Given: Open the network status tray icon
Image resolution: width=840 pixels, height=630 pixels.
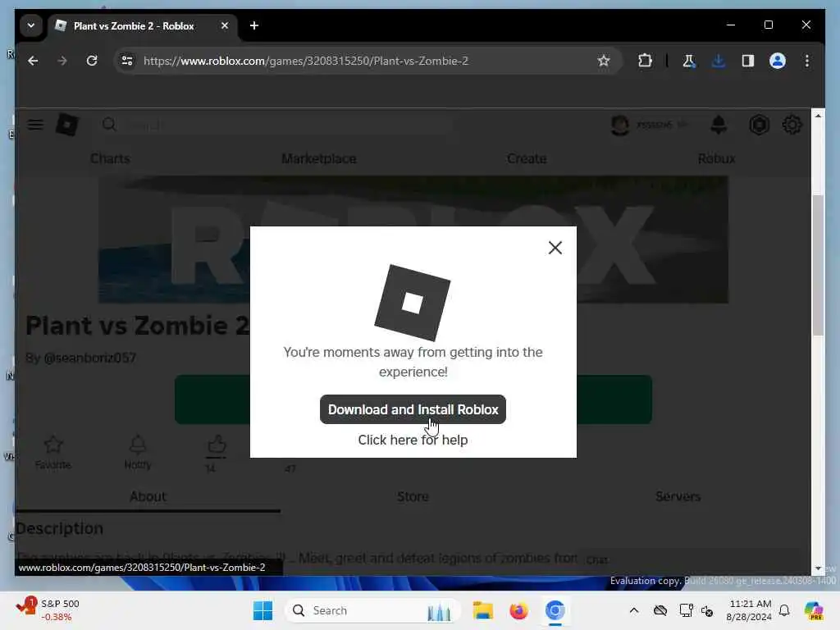Looking at the screenshot, I should tap(685, 610).
